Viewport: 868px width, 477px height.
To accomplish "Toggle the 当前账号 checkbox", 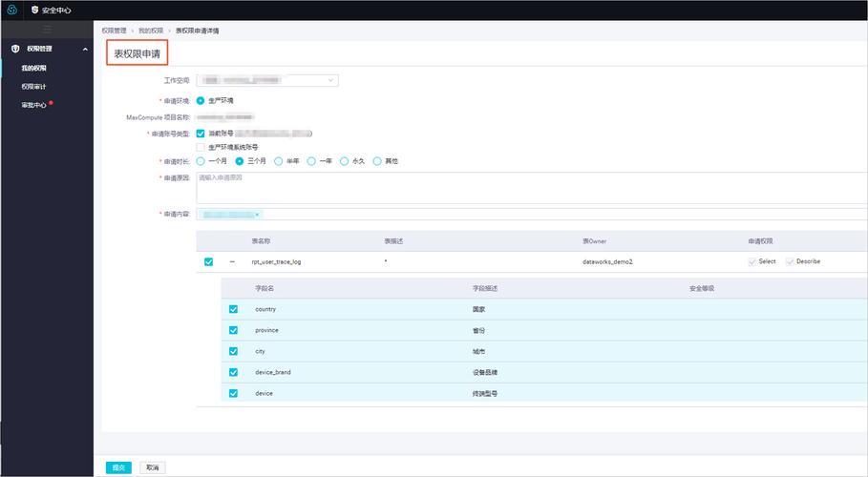I will tap(201, 134).
